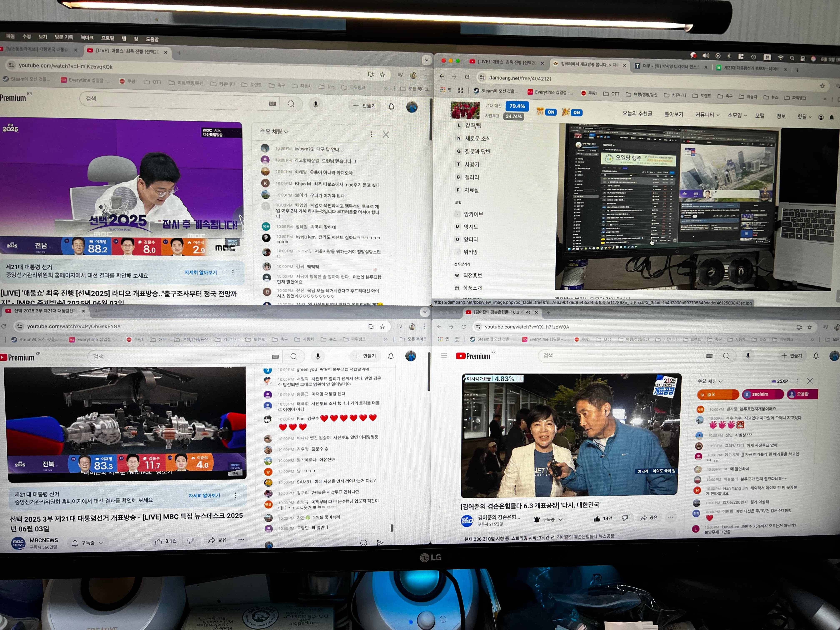The image size is (840, 630).
Task: Expand hidden bookmarks (») in the damoang browser window
Action: [x=824, y=99]
